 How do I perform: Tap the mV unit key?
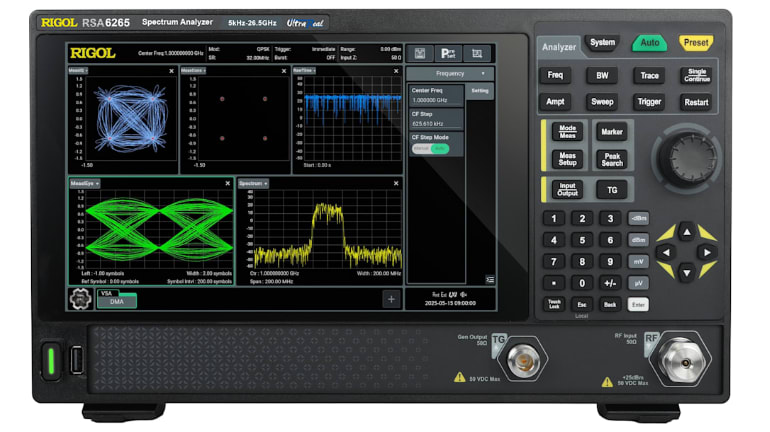pyautogui.click(x=638, y=262)
